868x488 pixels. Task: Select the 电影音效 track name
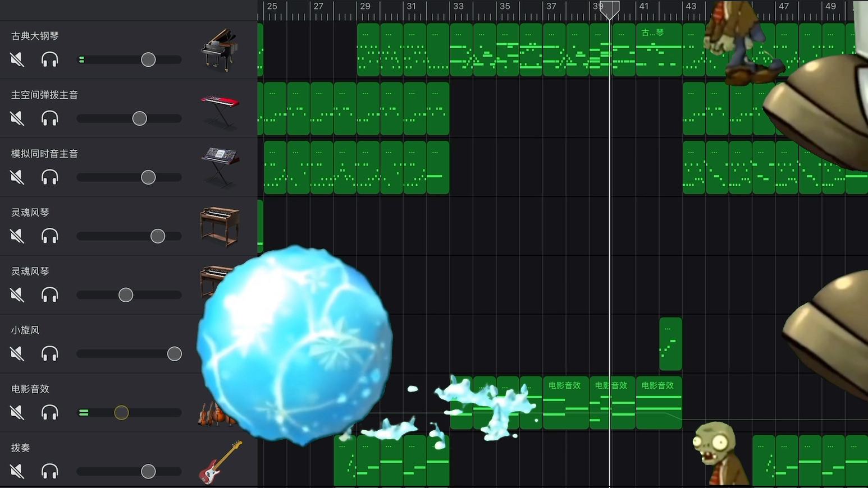point(30,389)
